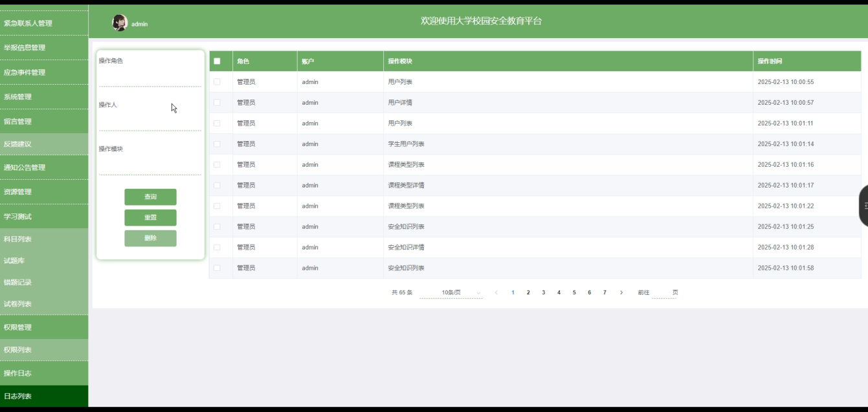Click the 共 65 条 total count text
This screenshot has width=868, height=412.
(402, 292)
